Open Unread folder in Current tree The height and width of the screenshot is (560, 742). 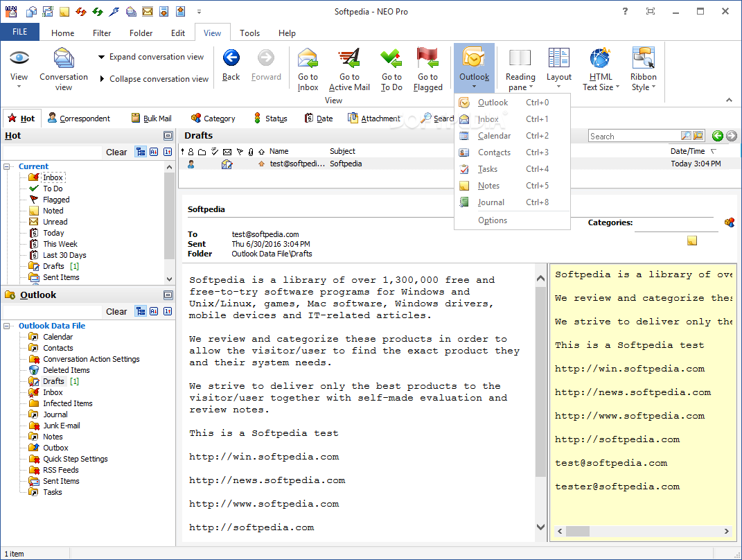point(55,222)
